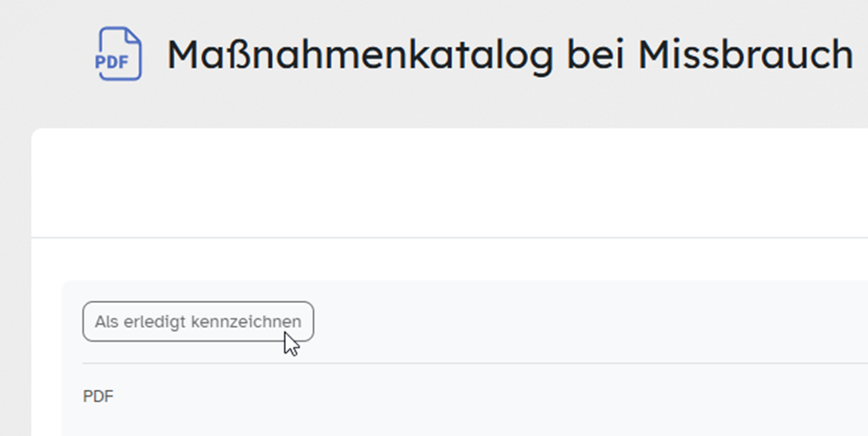This screenshot has height=436, width=868.
Task: Select the small 'PDF' label text
Action: pyautogui.click(x=98, y=397)
